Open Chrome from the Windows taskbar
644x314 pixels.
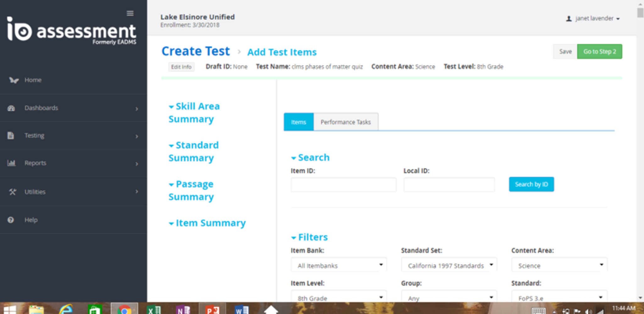124,309
